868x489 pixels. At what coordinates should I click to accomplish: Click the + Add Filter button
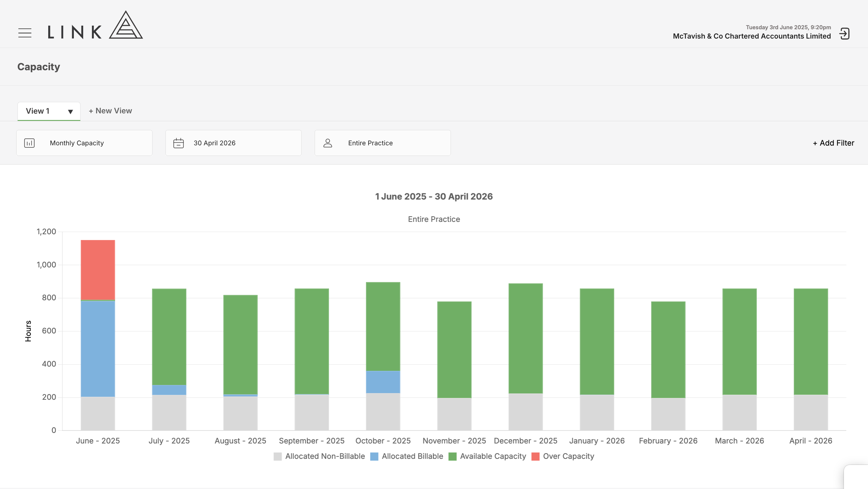833,143
